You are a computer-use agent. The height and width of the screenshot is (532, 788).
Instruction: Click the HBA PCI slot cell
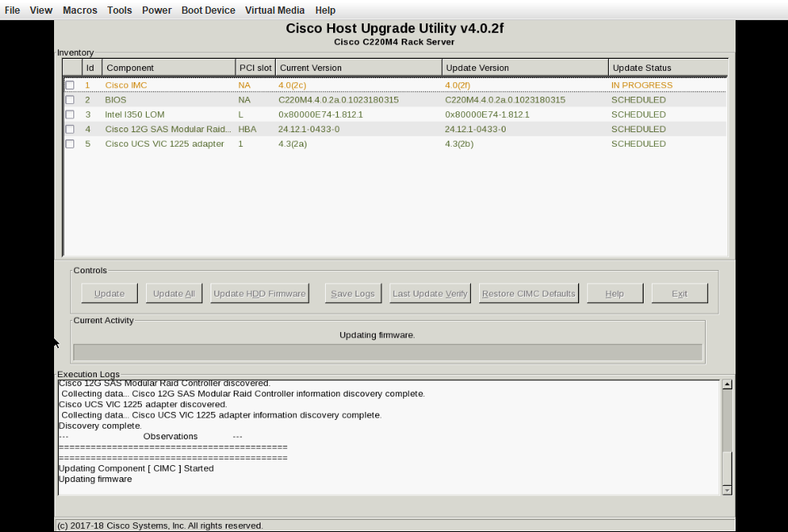coord(248,129)
